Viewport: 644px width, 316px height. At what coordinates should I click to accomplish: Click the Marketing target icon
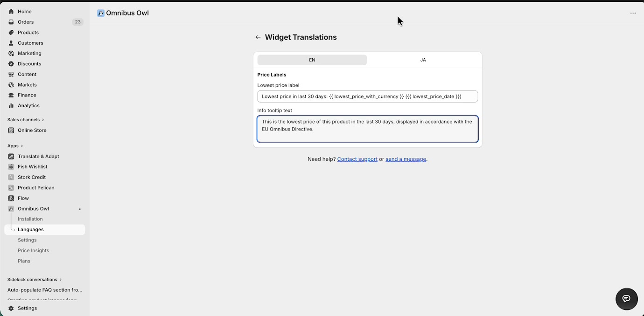pyautogui.click(x=11, y=53)
